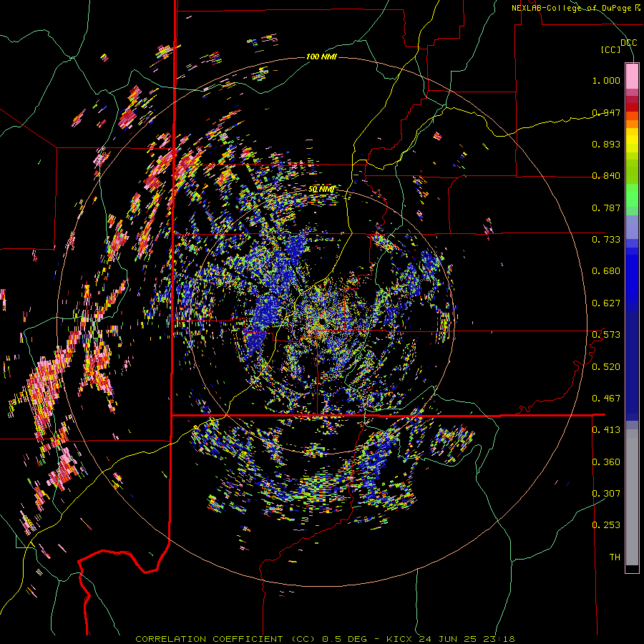
Task: Click the [CC] unit label
Action: [611, 49]
